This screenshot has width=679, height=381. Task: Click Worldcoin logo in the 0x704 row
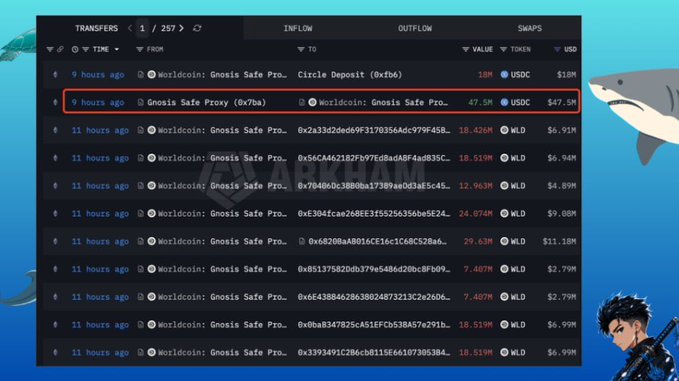[152, 186]
